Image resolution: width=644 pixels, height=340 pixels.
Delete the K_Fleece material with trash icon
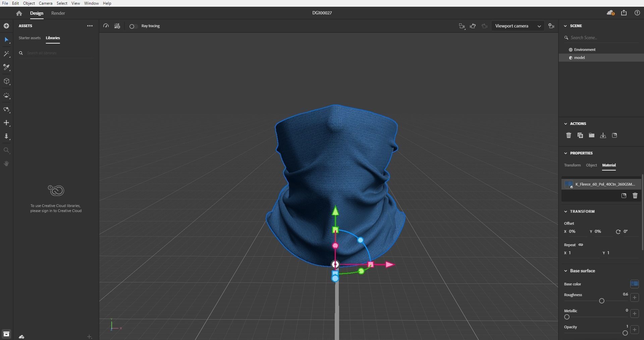(635, 196)
